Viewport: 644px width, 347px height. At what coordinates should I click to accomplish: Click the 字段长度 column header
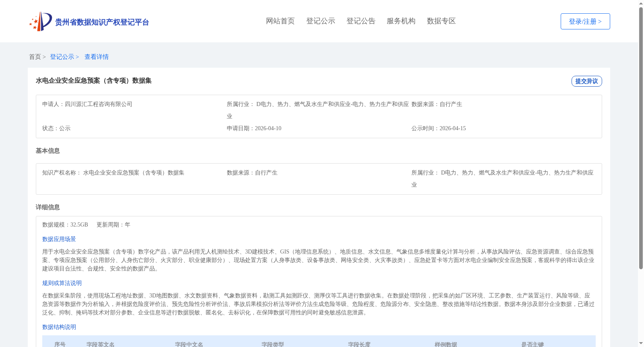click(x=359, y=344)
